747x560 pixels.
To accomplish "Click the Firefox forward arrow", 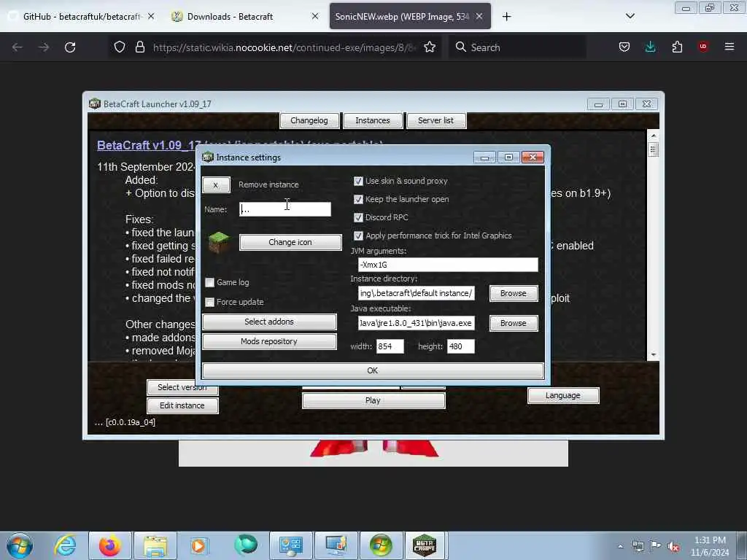I will coord(44,47).
